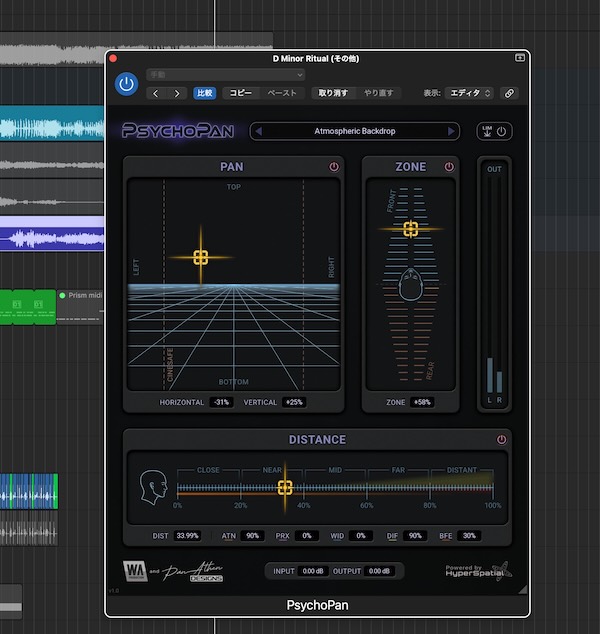Toggle the limiter icon button
Image resolution: width=600 pixels, height=634 pixels.
(x=487, y=131)
